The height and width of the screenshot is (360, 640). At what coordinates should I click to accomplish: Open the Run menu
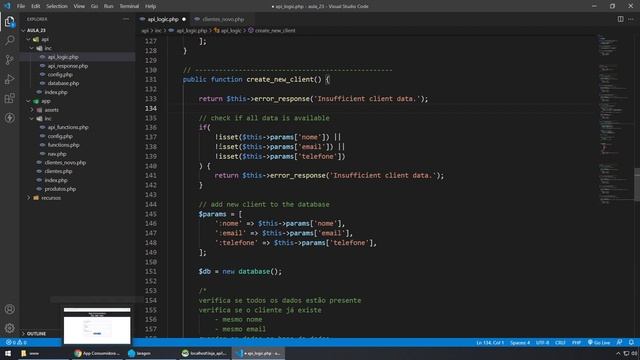[108, 6]
